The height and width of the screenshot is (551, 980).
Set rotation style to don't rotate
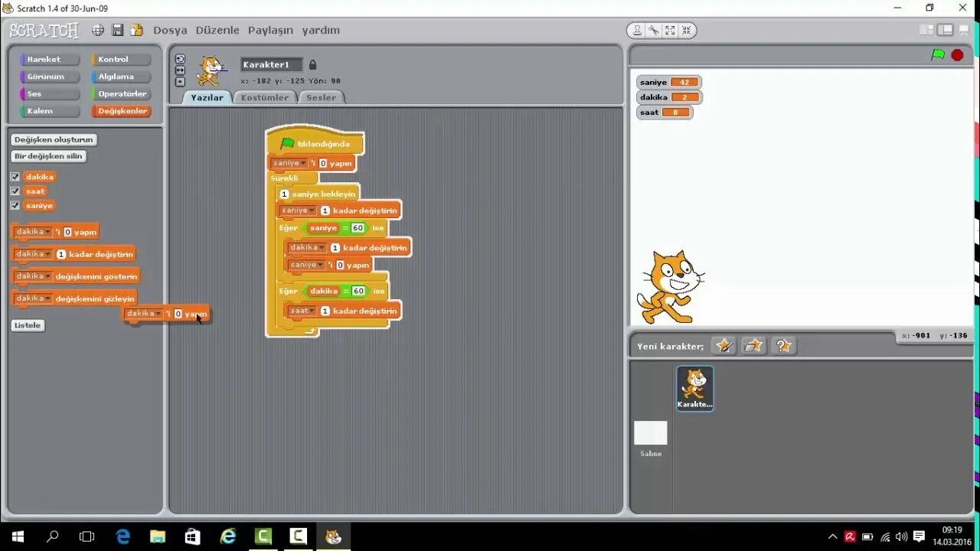(x=180, y=82)
